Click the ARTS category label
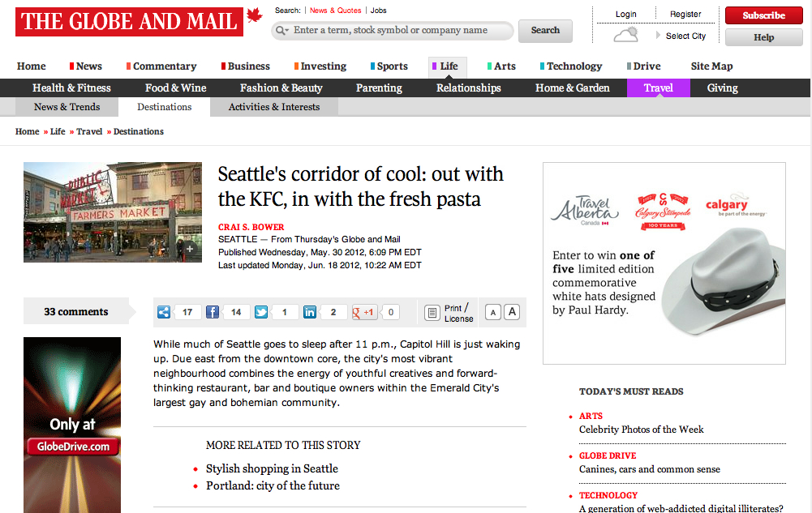Image resolution: width=812 pixels, height=513 pixels. tap(591, 416)
